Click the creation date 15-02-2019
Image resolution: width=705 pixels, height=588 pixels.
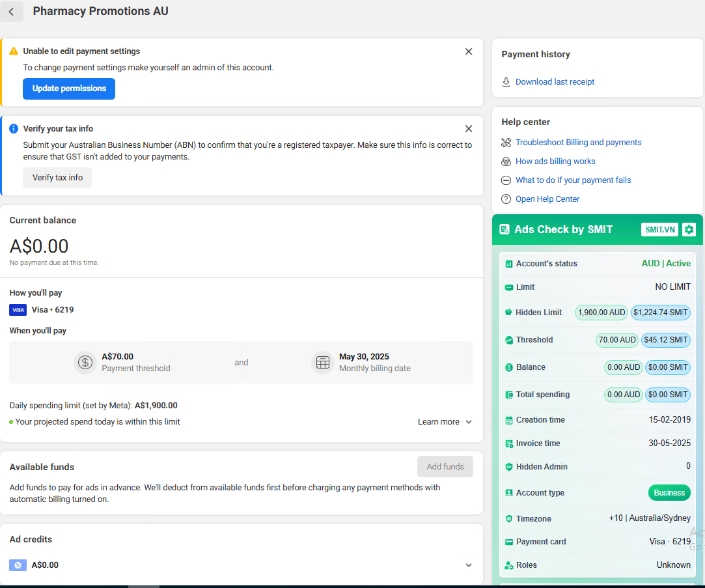click(x=669, y=420)
